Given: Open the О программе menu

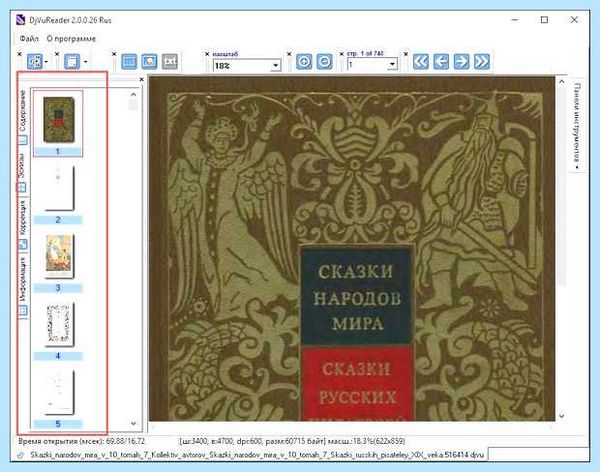Looking at the screenshot, I should click(71, 39).
